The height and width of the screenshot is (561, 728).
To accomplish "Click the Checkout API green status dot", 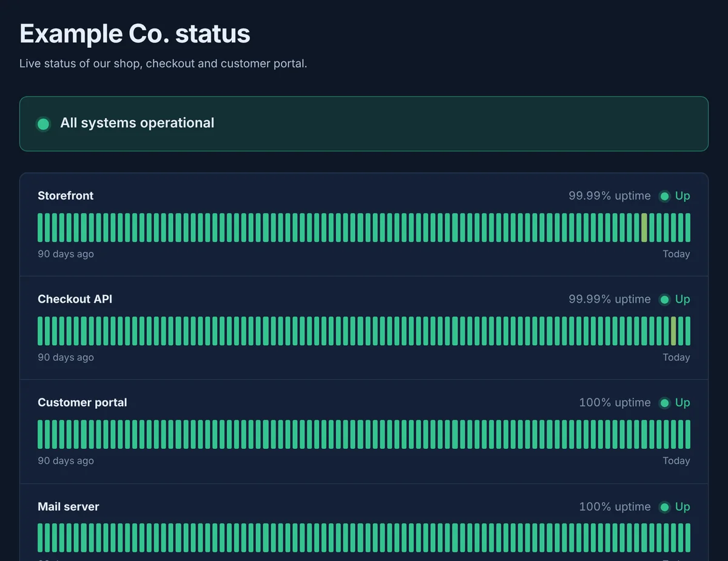I will point(664,300).
